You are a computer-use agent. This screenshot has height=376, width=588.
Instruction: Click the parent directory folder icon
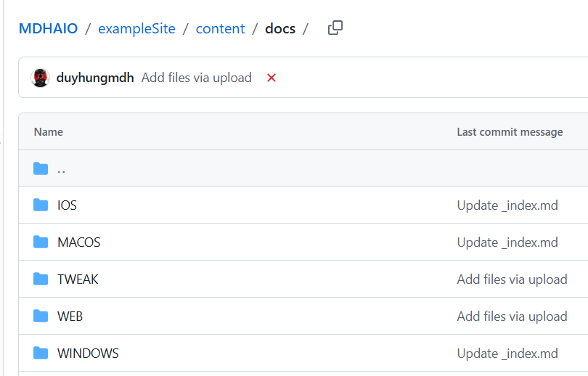pyautogui.click(x=41, y=168)
